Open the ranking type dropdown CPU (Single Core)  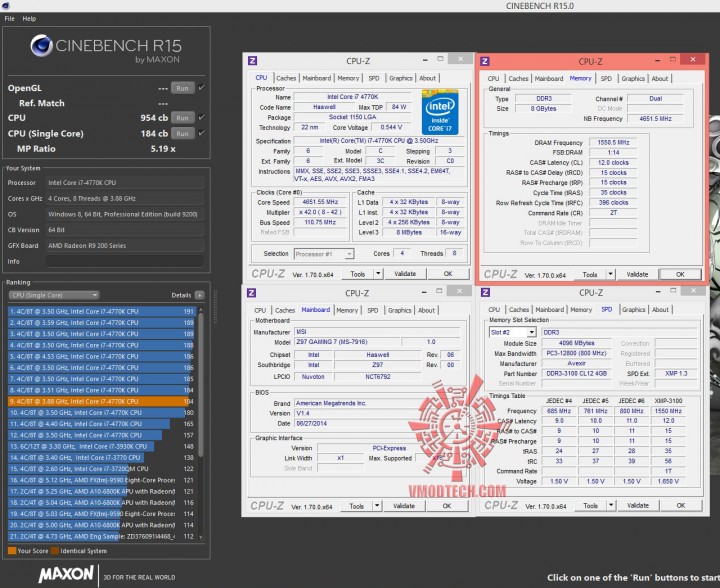click(54, 295)
